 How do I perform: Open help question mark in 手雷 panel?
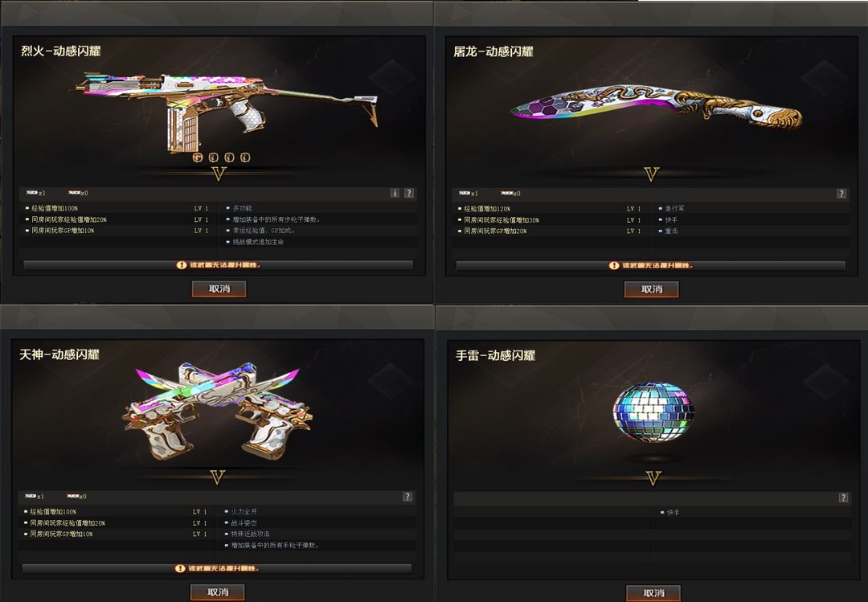click(843, 498)
